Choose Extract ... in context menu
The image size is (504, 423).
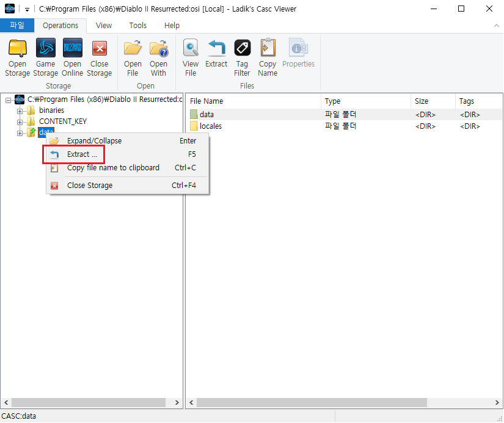(128, 154)
